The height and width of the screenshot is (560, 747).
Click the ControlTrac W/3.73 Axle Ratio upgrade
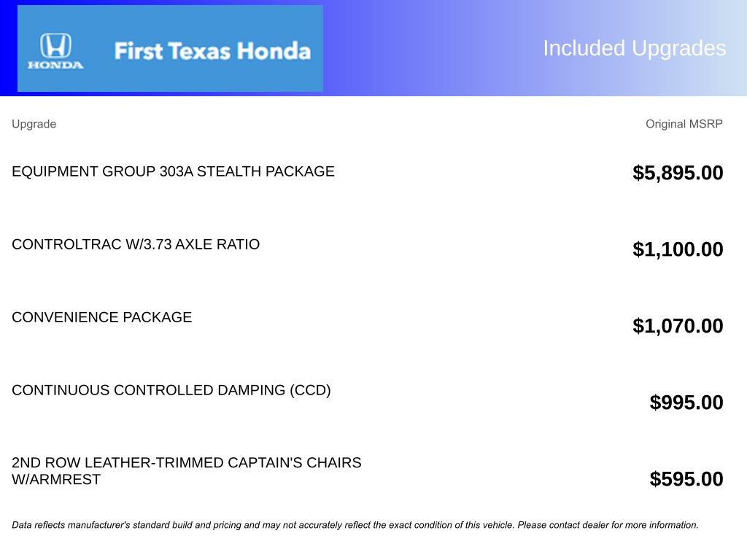point(136,244)
